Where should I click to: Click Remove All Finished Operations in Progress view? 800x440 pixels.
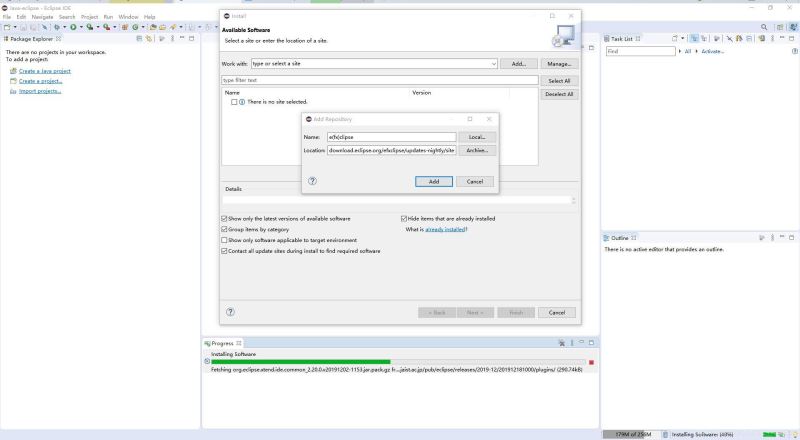click(562, 343)
